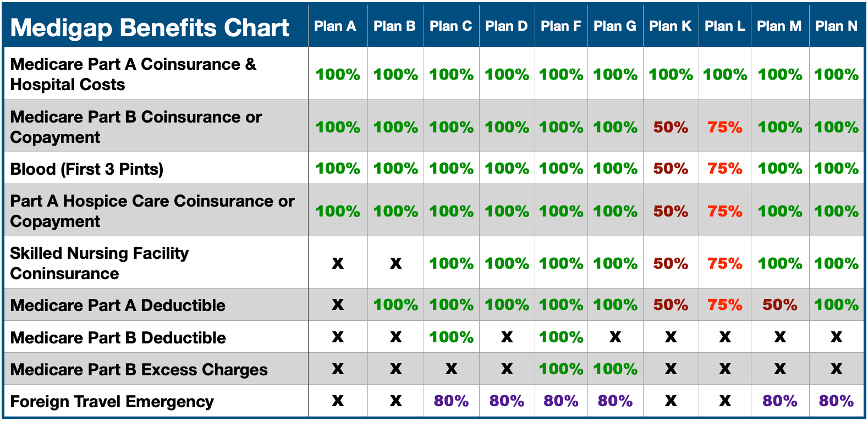
Task: Select the Plan K column header
Action: coord(671,26)
